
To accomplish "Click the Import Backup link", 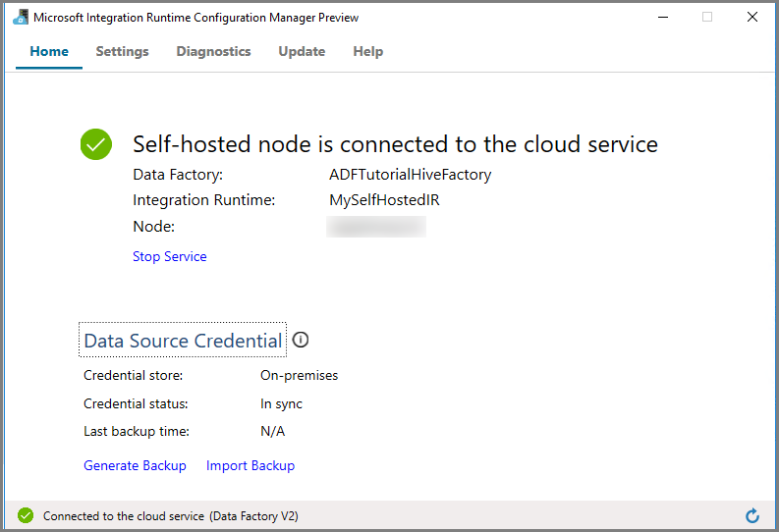I will (250, 465).
